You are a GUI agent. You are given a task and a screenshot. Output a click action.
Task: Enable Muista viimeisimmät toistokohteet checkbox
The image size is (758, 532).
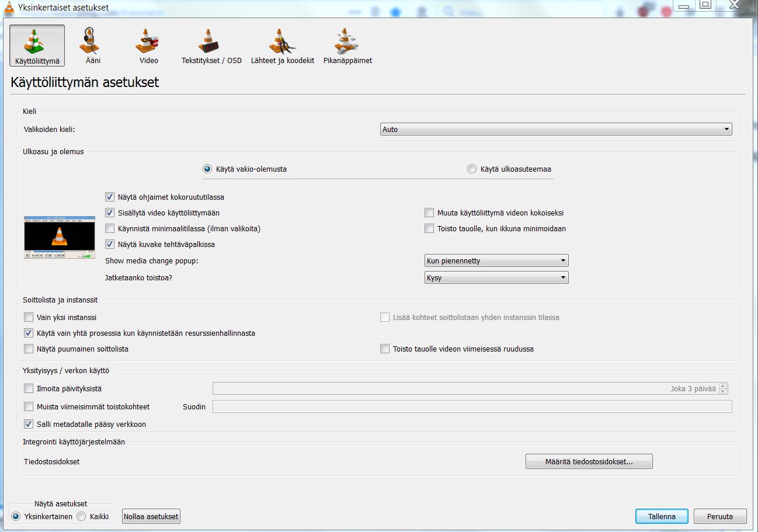(29, 407)
